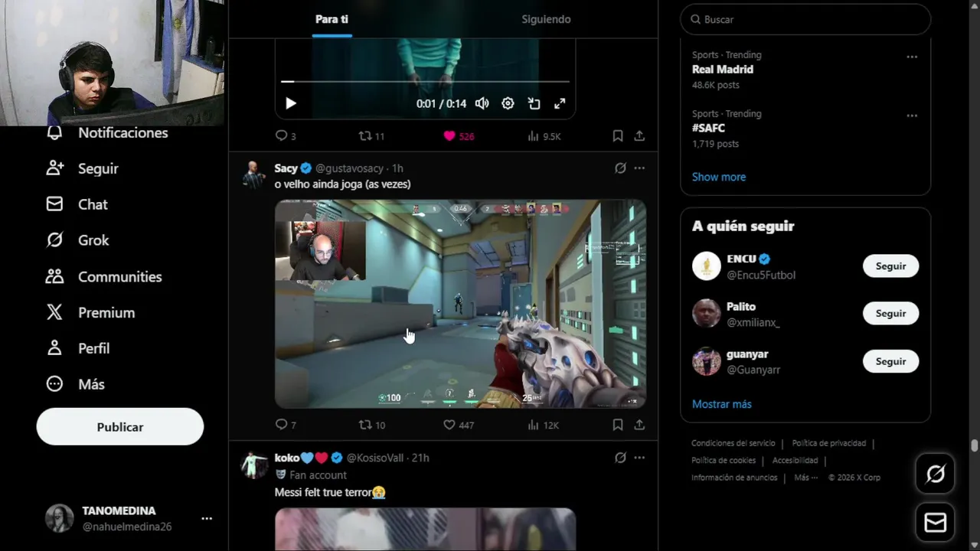The image size is (980, 551).
Task: Open options for #SAFC trend
Action: click(912, 116)
